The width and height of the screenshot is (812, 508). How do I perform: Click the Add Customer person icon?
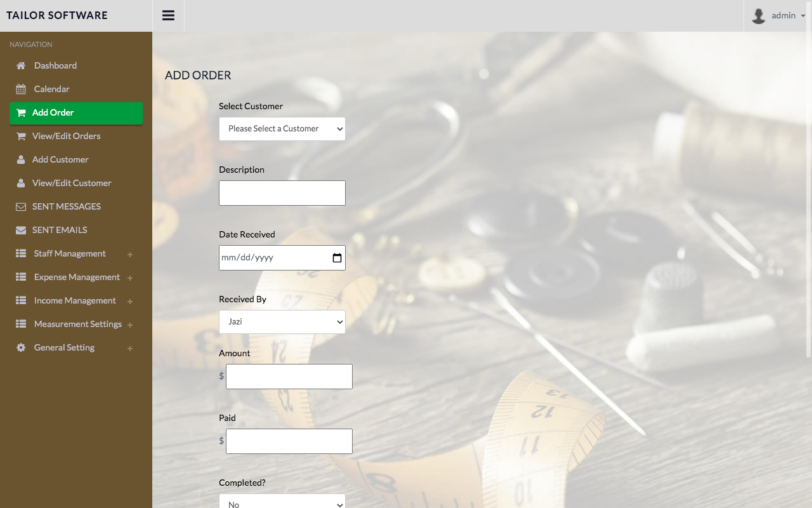click(x=21, y=159)
